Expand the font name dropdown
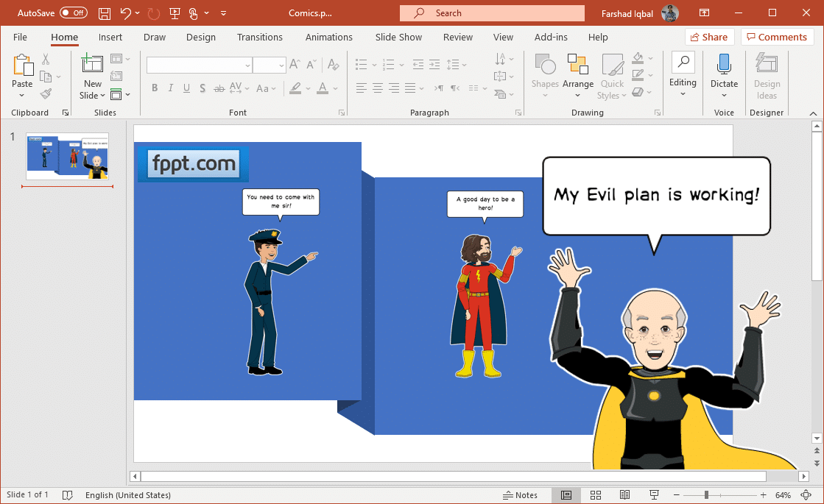This screenshot has height=504, width=824. click(x=247, y=65)
